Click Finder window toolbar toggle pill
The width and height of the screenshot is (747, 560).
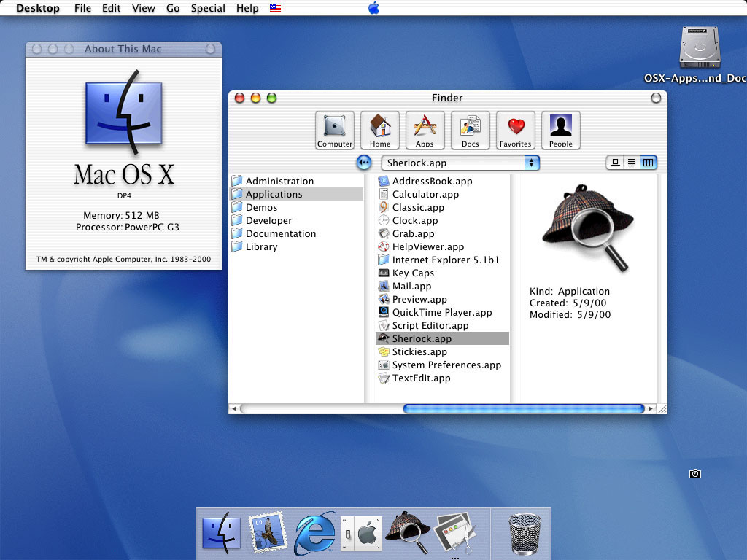click(656, 98)
